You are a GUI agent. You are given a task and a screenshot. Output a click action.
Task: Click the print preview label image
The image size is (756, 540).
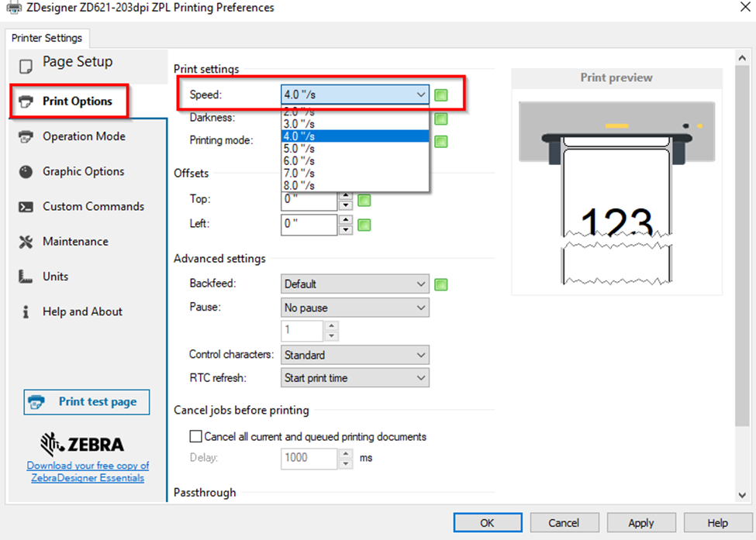click(616, 193)
